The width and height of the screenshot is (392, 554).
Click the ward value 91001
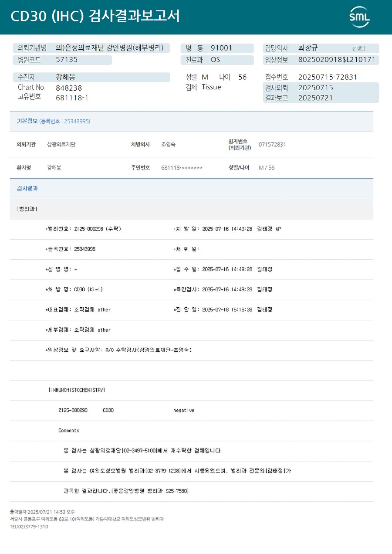point(221,48)
